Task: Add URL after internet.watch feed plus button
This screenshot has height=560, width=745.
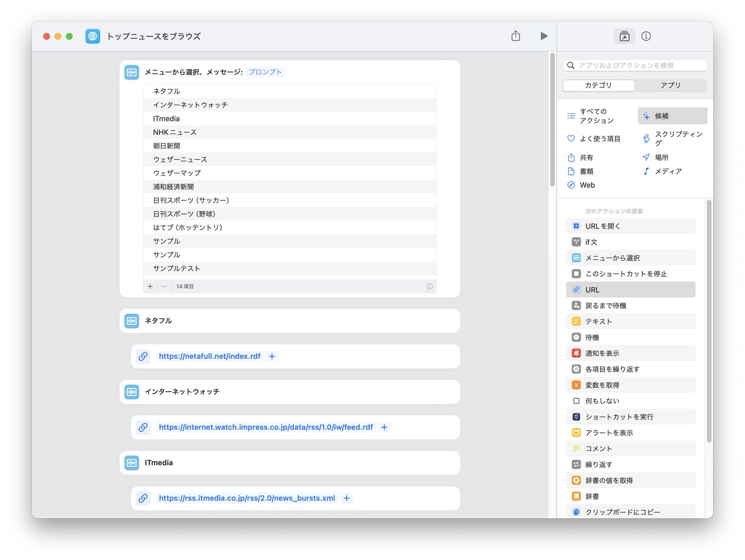Action: pyautogui.click(x=384, y=427)
